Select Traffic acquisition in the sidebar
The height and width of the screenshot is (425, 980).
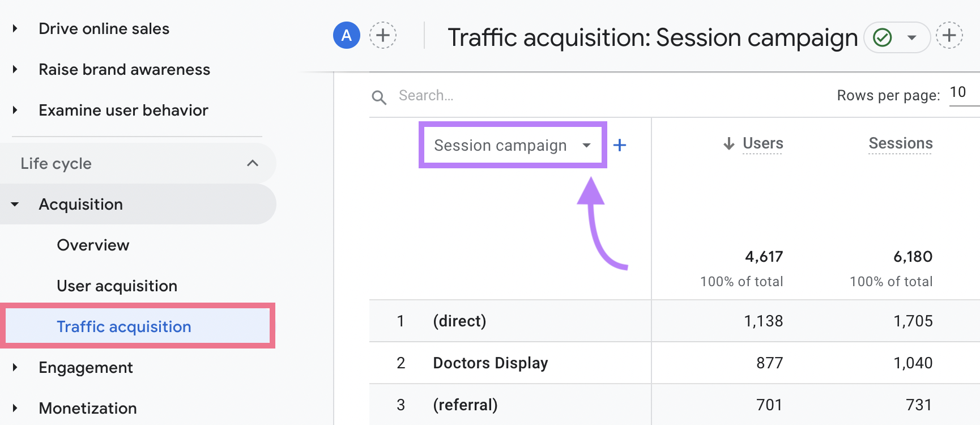(x=123, y=326)
